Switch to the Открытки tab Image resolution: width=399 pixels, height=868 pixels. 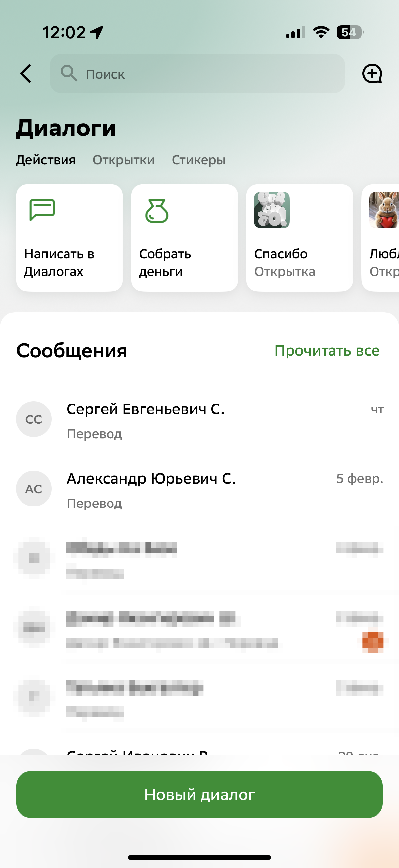(124, 160)
